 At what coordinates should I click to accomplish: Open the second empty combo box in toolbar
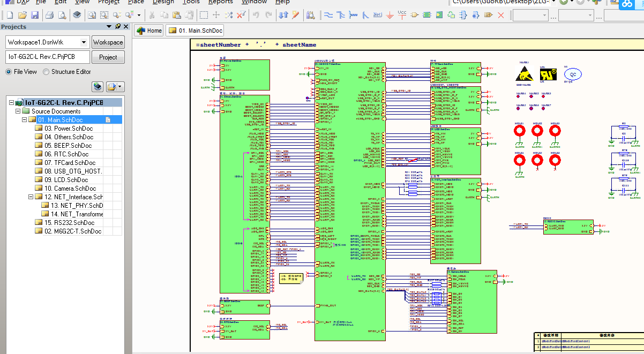point(576,15)
